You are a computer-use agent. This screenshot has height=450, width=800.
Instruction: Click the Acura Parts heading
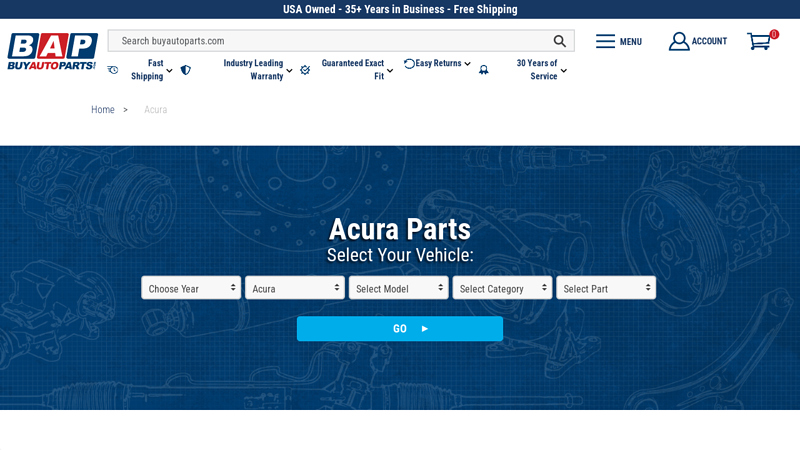click(x=400, y=229)
